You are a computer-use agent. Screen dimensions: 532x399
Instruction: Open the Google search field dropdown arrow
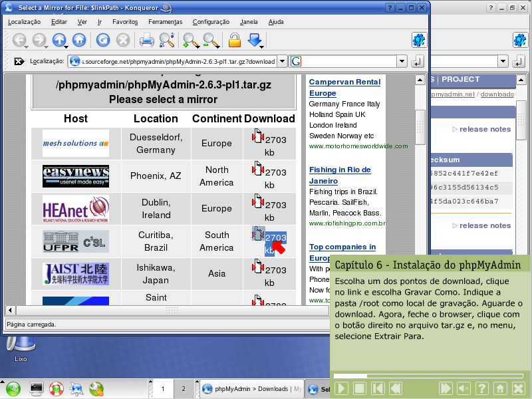tap(402, 61)
